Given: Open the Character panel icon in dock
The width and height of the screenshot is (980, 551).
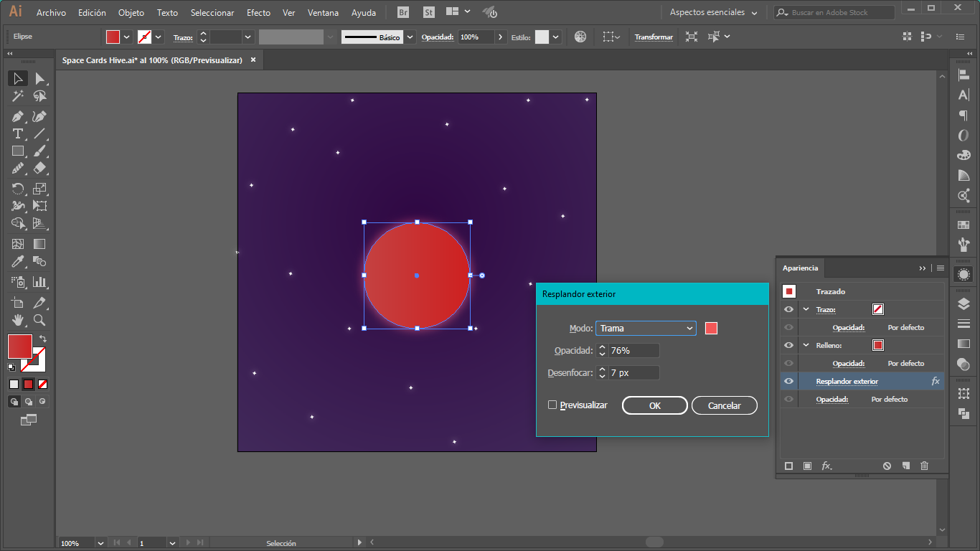Looking at the screenshot, I should point(963,95).
